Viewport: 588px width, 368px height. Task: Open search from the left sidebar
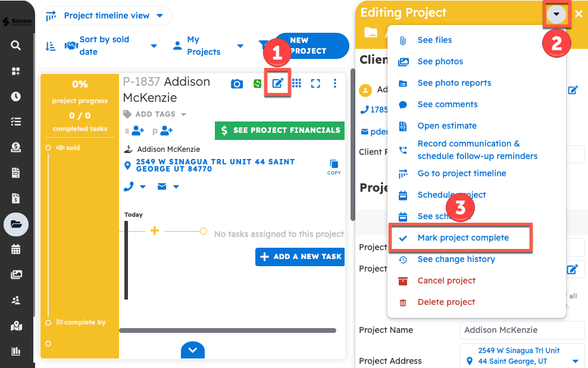click(15, 45)
